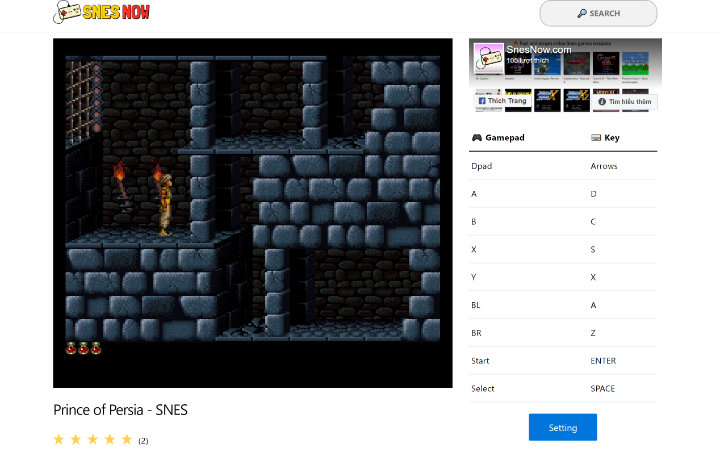This screenshot has width=720, height=450.
Task: Open the blue Setting button
Action: click(x=563, y=428)
